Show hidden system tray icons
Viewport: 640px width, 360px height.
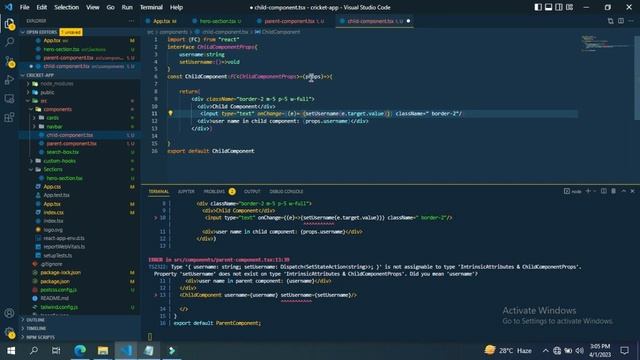pos(545,351)
